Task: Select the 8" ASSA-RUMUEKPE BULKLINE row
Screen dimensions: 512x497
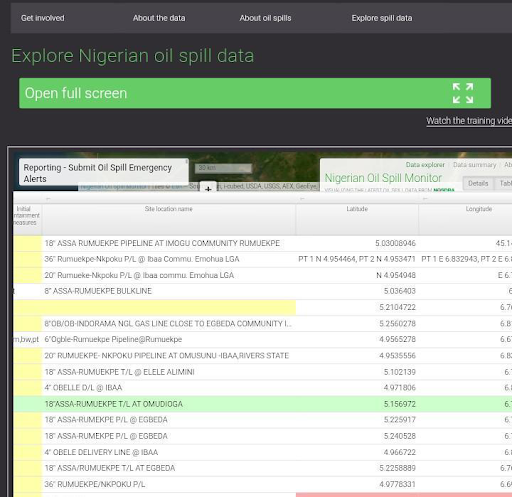Action: tap(263, 291)
